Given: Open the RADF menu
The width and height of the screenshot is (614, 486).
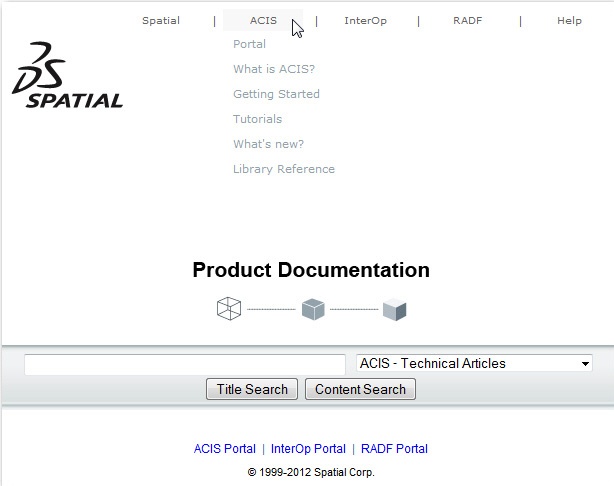Looking at the screenshot, I should point(468,21).
